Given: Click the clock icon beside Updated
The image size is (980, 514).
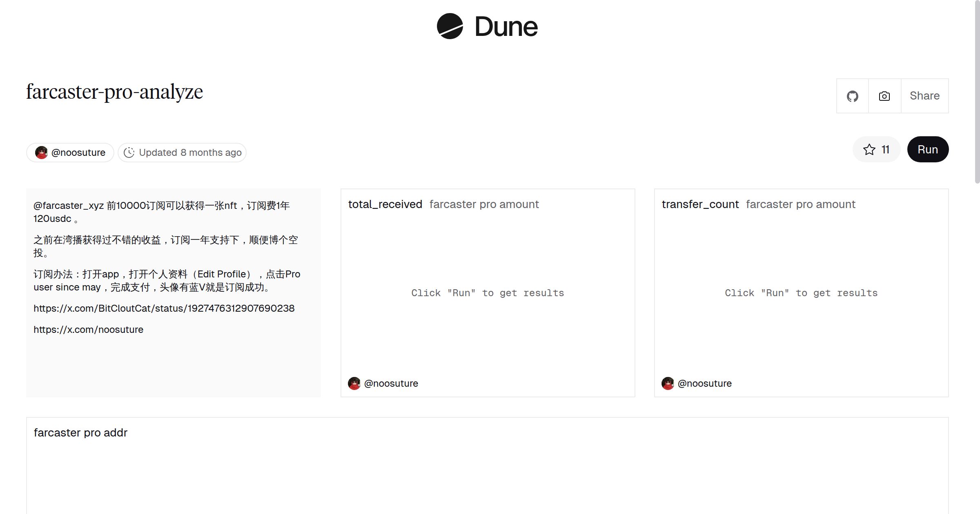Looking at the screenshot, I should [x=129, y=153].
